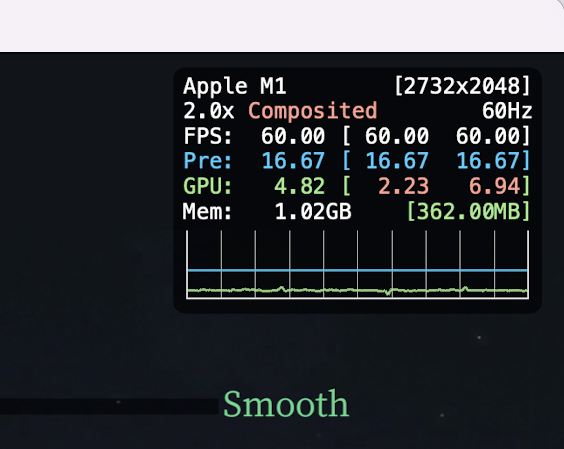Viewport: 564px width, 449px height.
Task: Click the green Smooth text
Action: tap(286, 404)
